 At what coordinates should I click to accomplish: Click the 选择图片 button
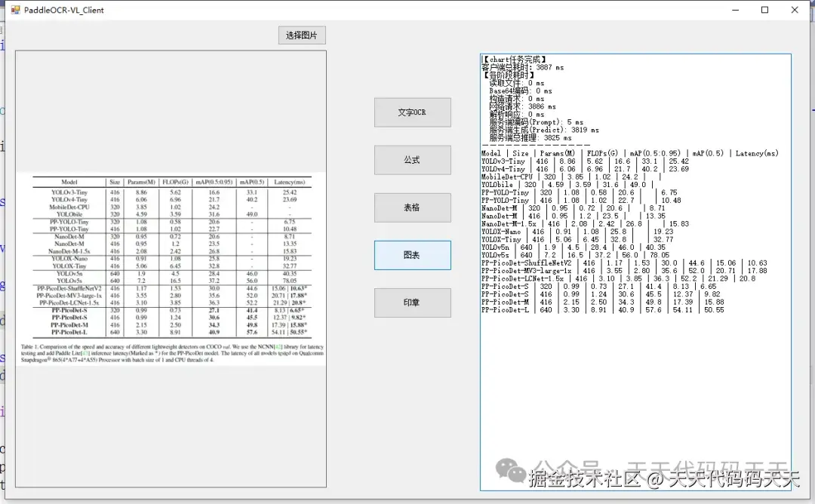(302, 35)
